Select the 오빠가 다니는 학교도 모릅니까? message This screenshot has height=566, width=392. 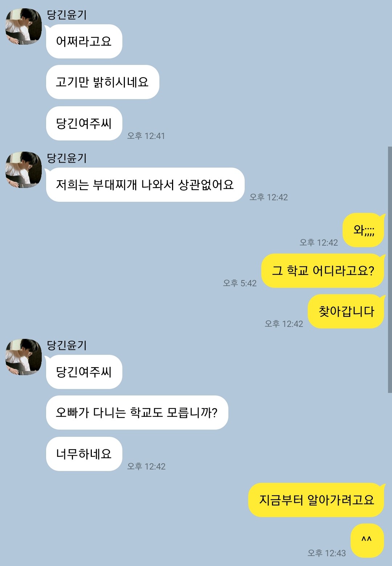pyautogui.click(x=137, y=413)
